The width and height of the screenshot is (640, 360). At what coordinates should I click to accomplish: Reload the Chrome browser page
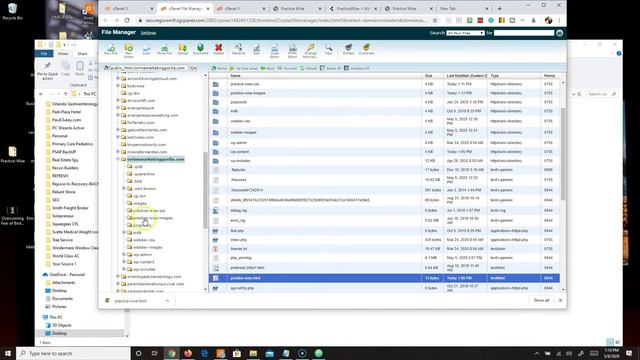tap(127, 20)
